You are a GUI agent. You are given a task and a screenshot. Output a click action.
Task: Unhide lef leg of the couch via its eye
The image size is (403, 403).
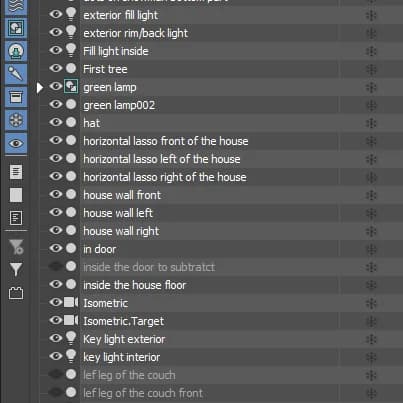coord(56,374)
